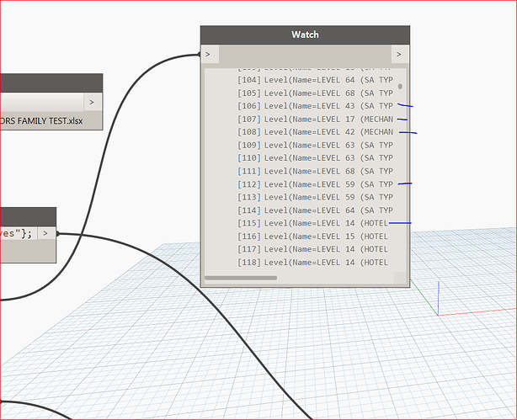Select row [110] LEVEL 63 in Watch
The width and height of the screenshot is (517, 420).
click(x=315, y=158)
